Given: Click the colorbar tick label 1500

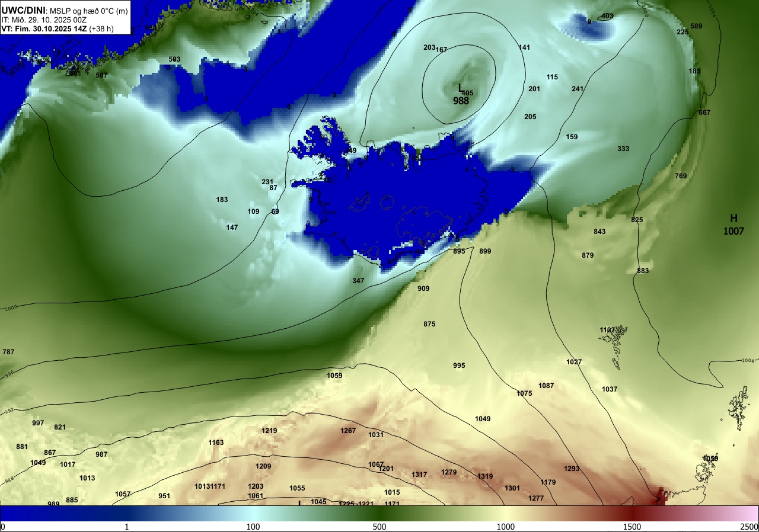Looking at the screenshot, I should tap(632, 527).
